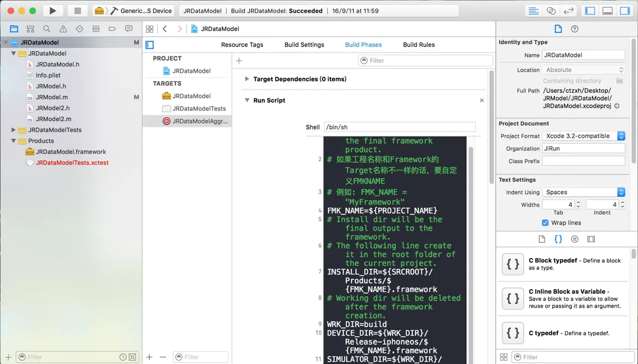Viewport: 638px width, 364px height.
Task: Open the debug navigator
Action: click(x=96, y=28)
